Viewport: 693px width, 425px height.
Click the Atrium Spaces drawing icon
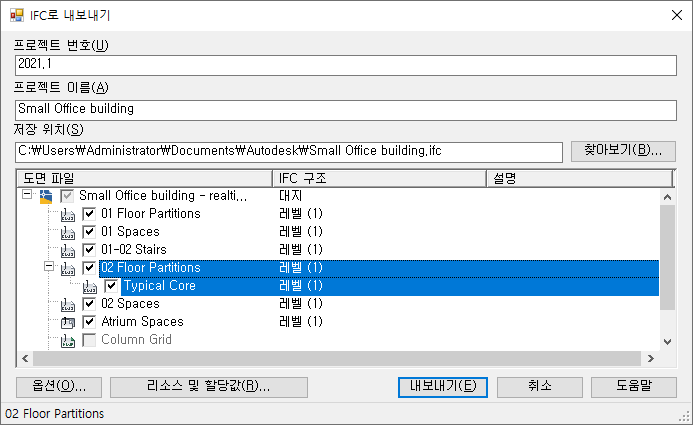[68, 322]
